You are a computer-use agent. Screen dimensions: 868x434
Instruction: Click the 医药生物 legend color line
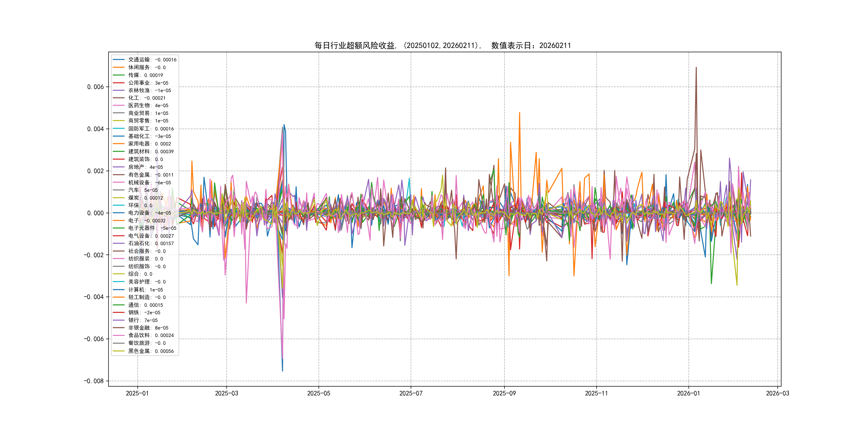119,106
